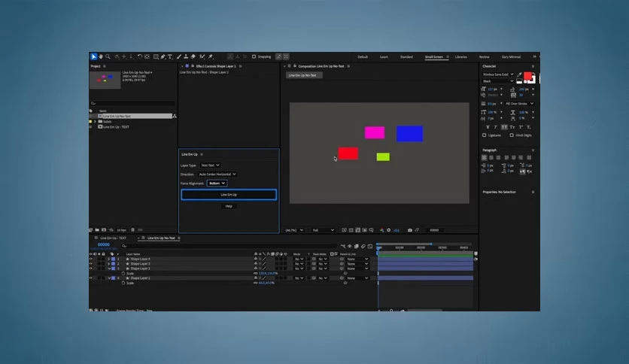Viewport: 629px width, 364px height.
Task: Select the Hand tool
Action: point(101,56)
